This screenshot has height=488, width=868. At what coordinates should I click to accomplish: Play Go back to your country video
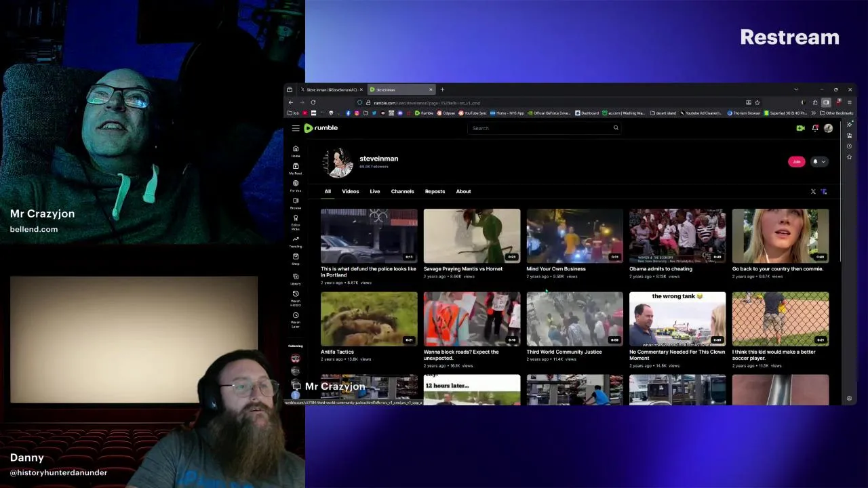781,235
